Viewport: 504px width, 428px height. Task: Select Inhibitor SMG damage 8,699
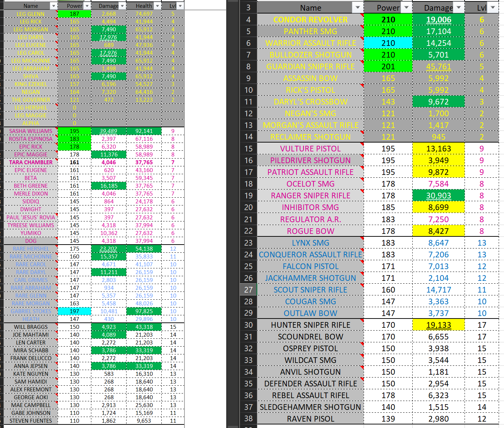(x=439, y=207)
